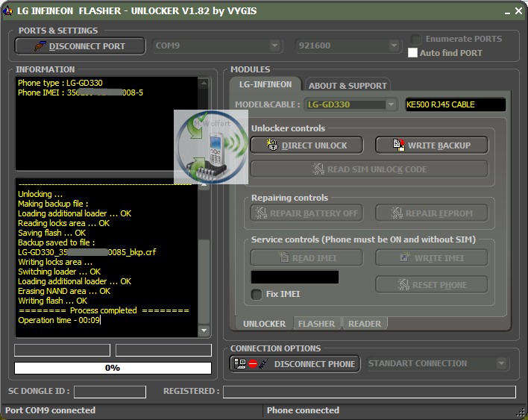Open the STANDART CONNECTION dropdown
The width and height of the screenshot is (528, 420).
pos(501,363)
